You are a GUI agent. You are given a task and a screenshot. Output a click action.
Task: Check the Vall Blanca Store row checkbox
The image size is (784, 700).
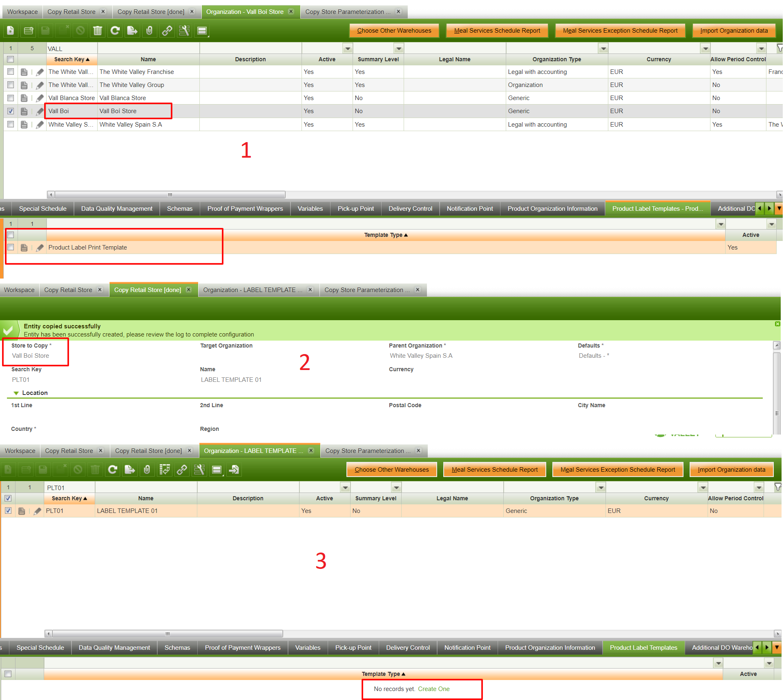[x=11, y=98]
